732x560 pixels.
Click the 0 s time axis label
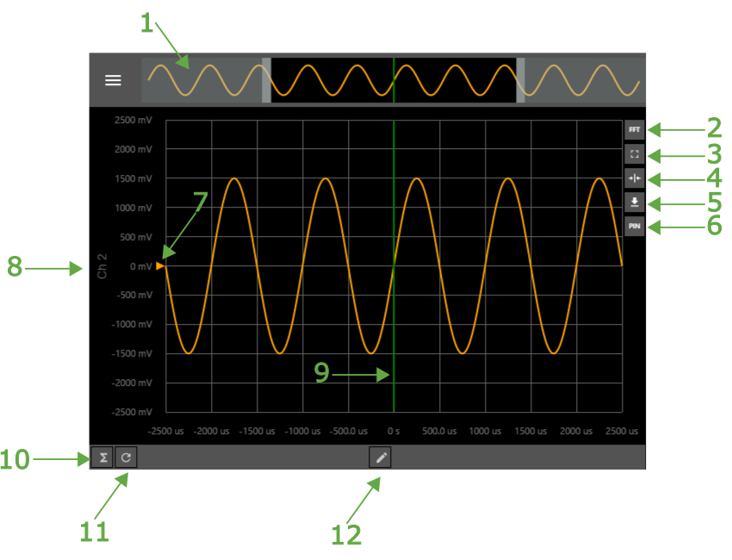click(x=394, y=431)
